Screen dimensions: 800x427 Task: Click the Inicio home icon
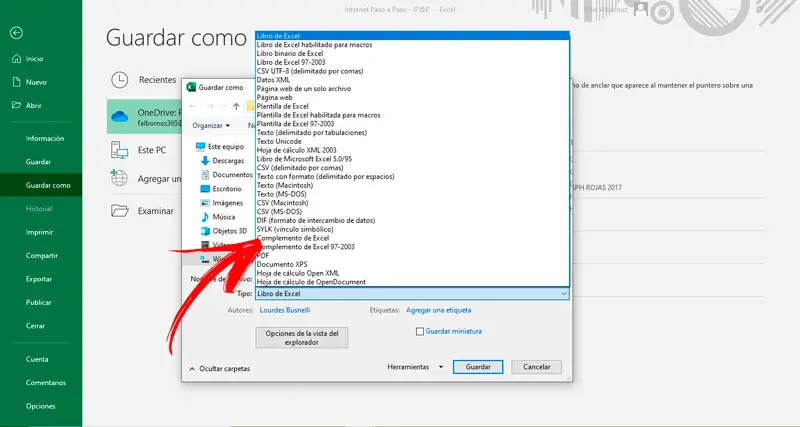coord(16,59)
